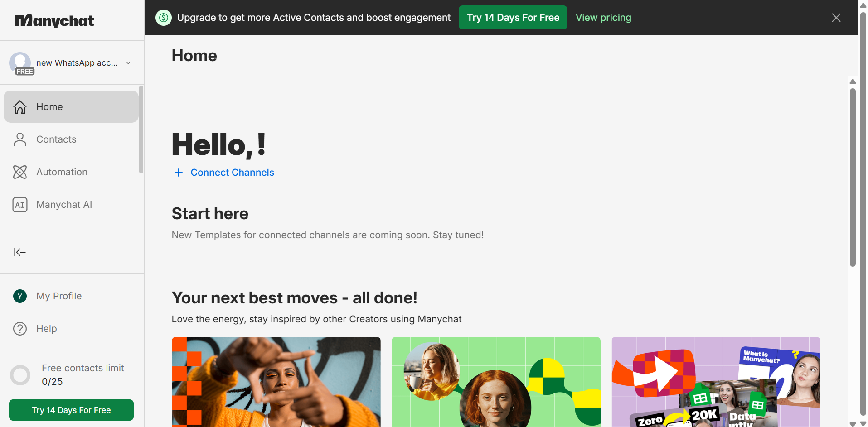Open the green card with two women
This screenshot has width=868, height=427.
click(496, 382)
